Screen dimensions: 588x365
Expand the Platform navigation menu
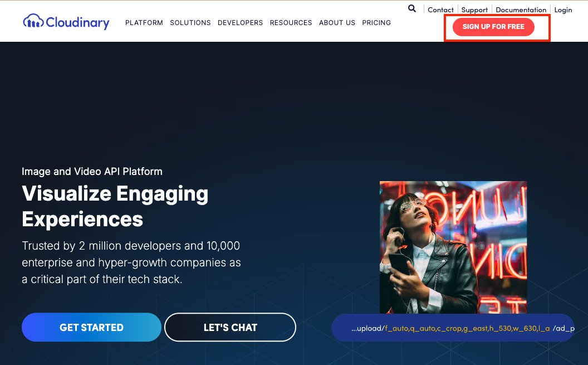144,23
